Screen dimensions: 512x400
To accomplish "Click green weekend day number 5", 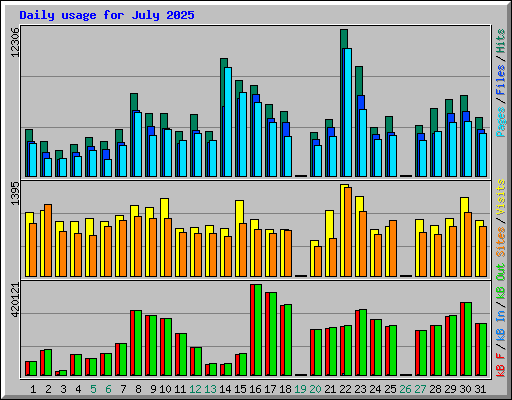I will click(x=93, y=389).
